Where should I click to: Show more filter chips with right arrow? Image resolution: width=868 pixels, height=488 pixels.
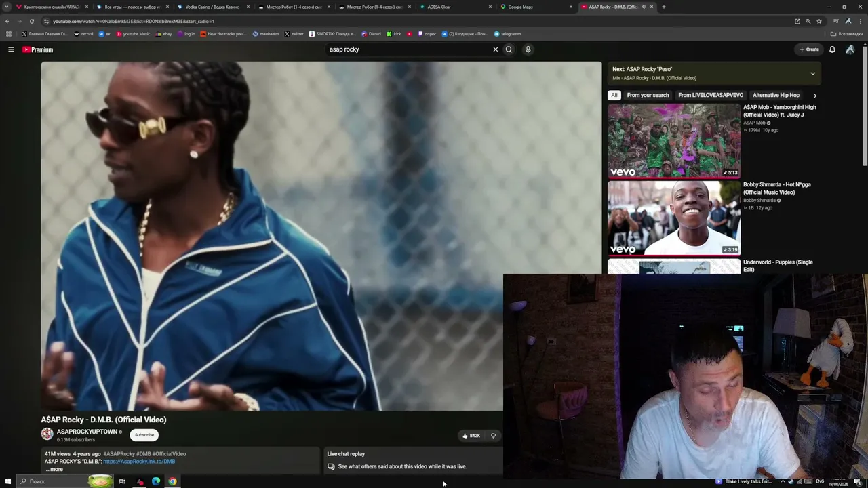(x=814, y=96)
